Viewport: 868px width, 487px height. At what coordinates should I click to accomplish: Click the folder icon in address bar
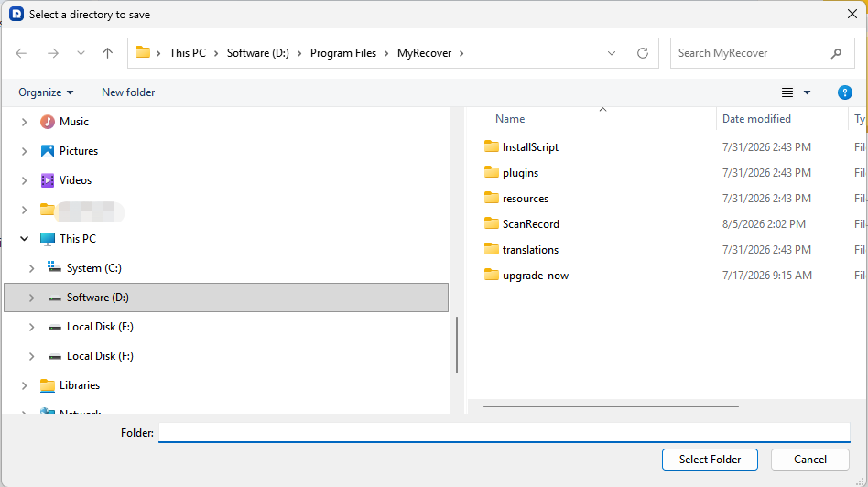[x=143, y=52]
